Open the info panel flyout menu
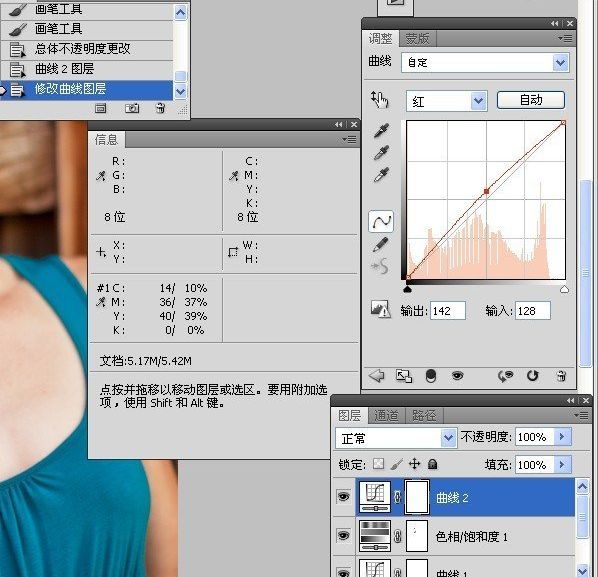 [x=349, y=140]
